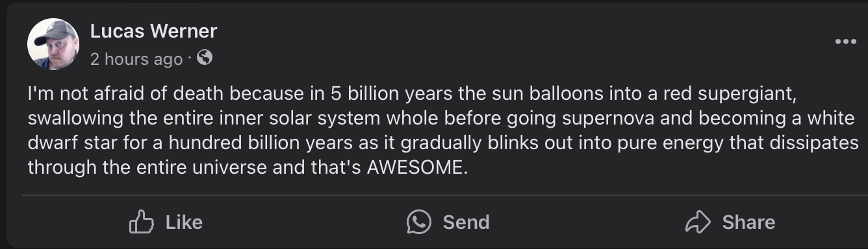The image size is (868, 249).
Task: Click the Share arrow icon
Action: [x=699, y=222]
